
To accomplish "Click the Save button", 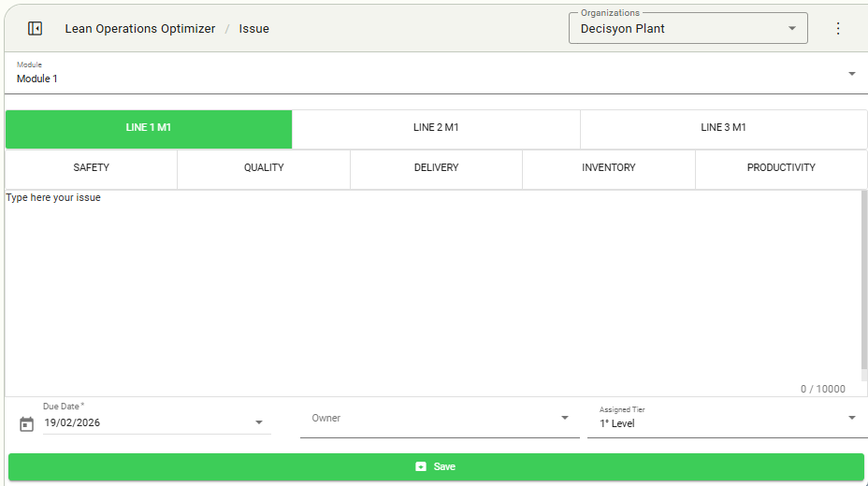I will [x=436, y=466].
